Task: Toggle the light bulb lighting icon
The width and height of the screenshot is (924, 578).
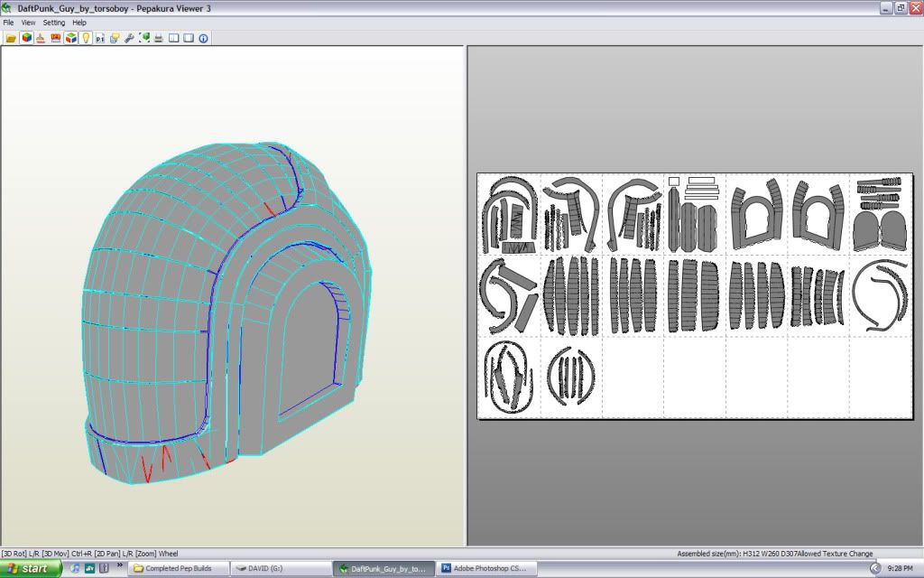Action: 86,38
